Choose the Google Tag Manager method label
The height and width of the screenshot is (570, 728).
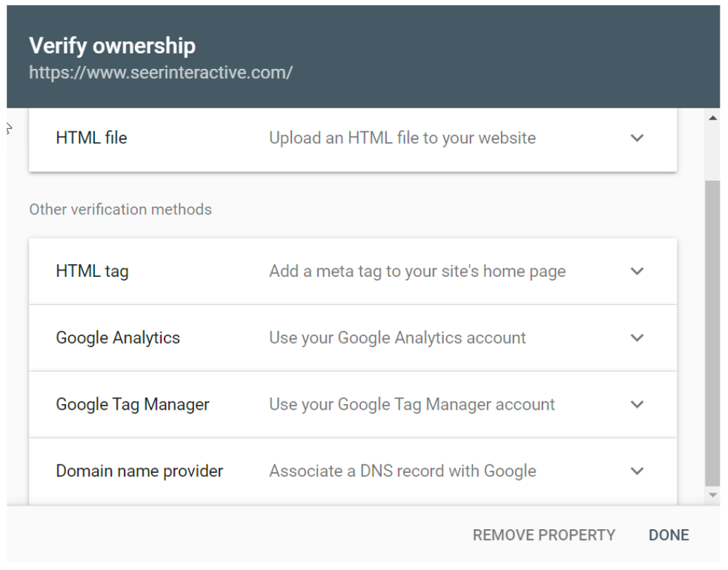pyautogui.click(x=133, y=405)
